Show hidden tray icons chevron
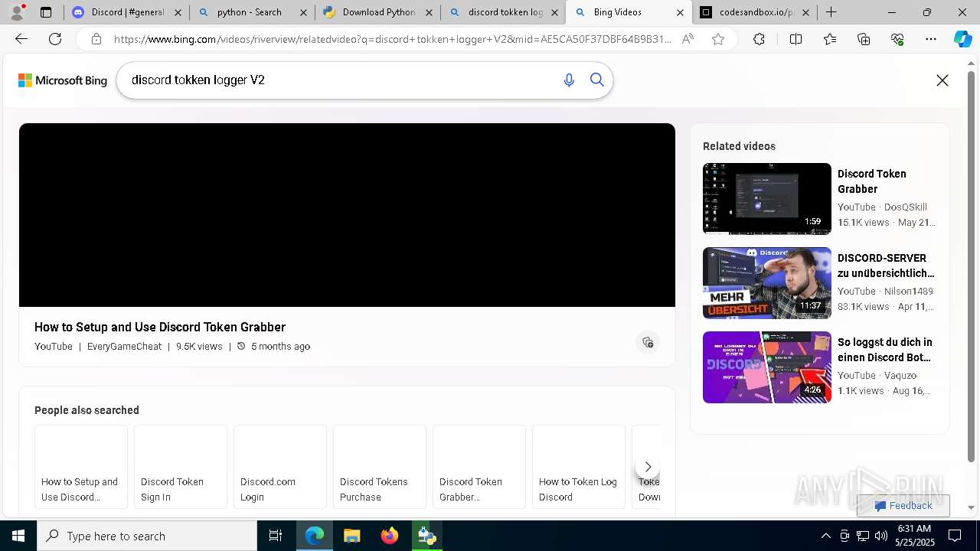This screenshot has width=980, height=551. point(825,536)
